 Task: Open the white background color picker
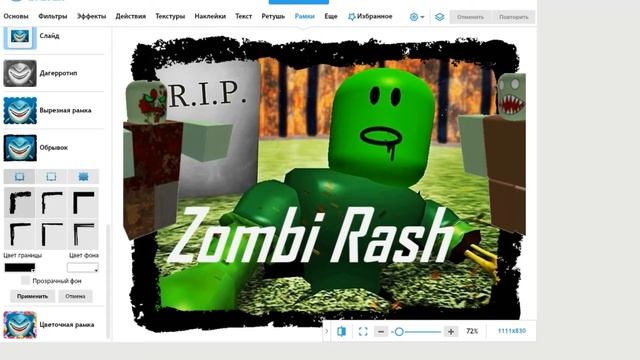click(83, 267)
